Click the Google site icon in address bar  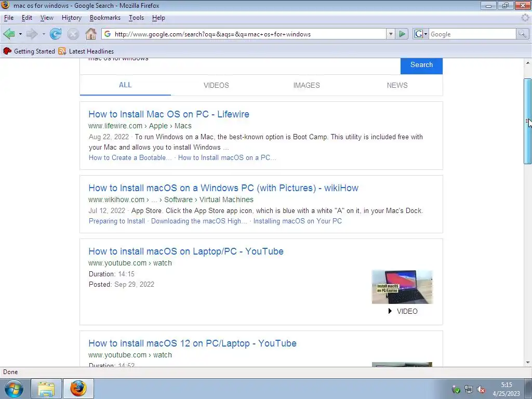pos(108,34)
